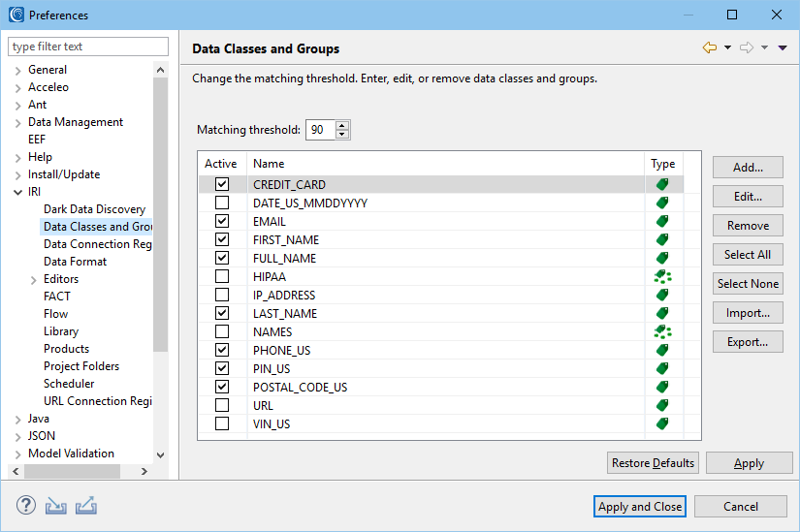Image resolution: width=800 pixels, height=532 pixels.
Task: Click the PHONE_US type tag icon
Action: click(x=662, y=350)
